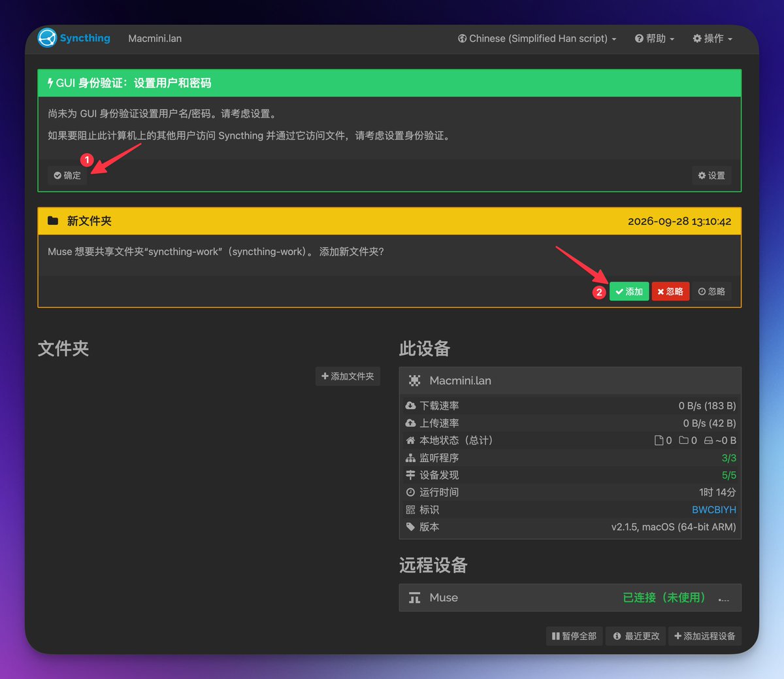Click the download cloud icon beside 下载速率
Viewport: 784px width, 679px height.
[x=410, y=406]
